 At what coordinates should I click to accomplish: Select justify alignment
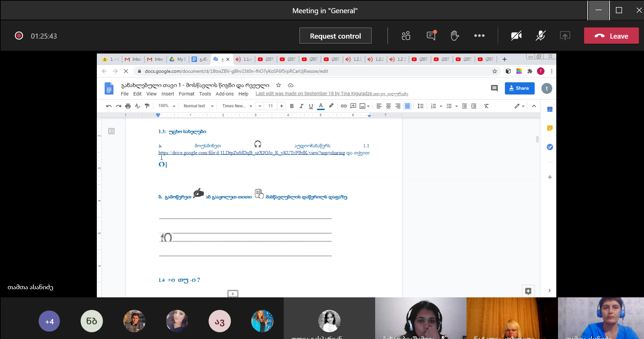pos(407,106)
